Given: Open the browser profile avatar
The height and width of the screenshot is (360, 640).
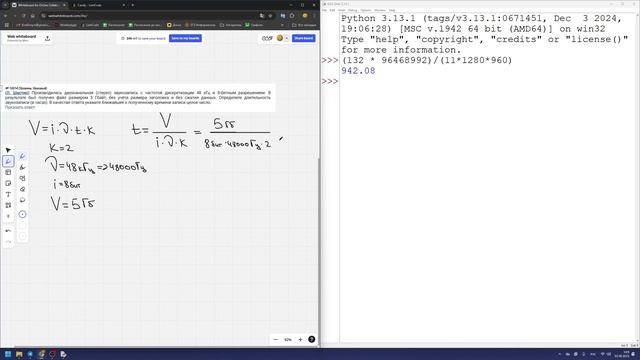Looking at the screenshot, I should click(304, 16).
